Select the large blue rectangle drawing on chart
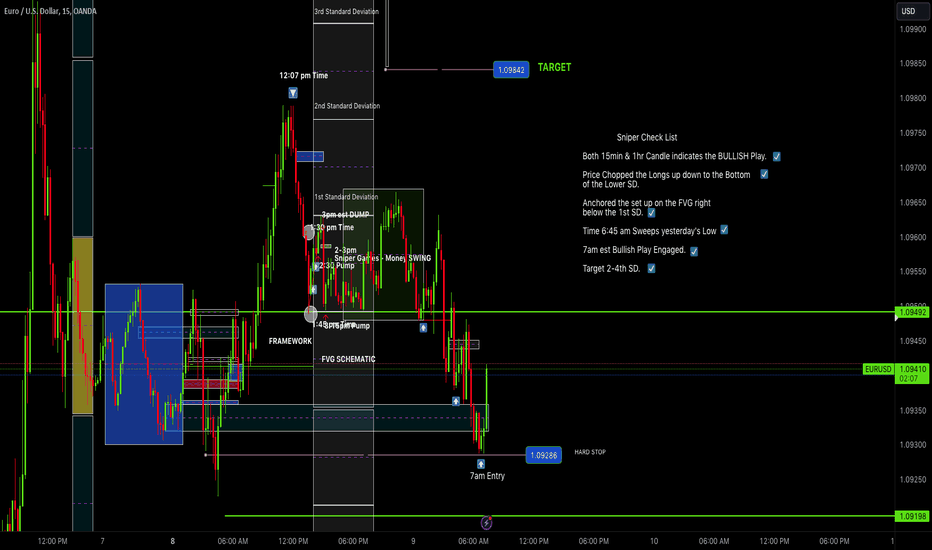932x550 pixels. tap(144, 364)
